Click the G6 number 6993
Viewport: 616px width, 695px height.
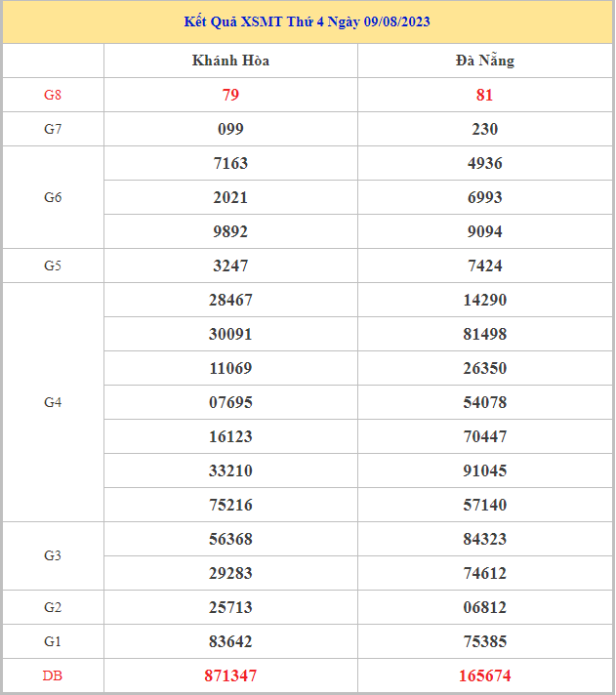point(484,197)
